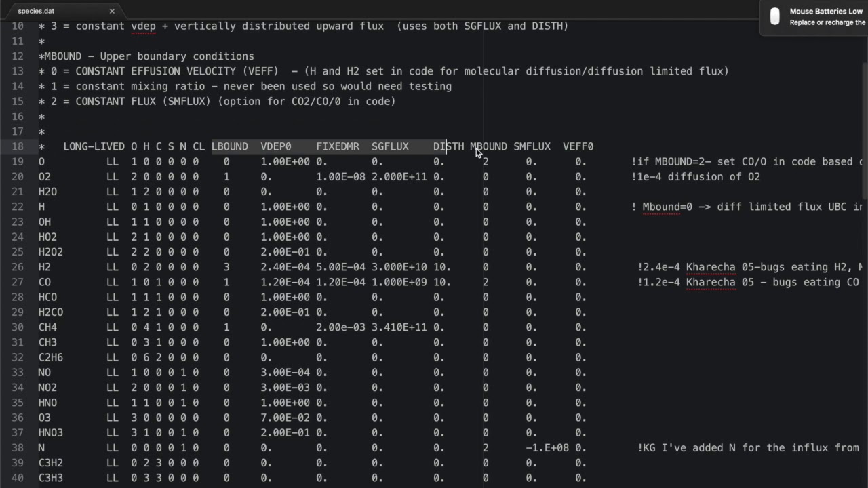868x488 pixels.
Task: Select the species.dat file tab
Action: pos(37,11)
